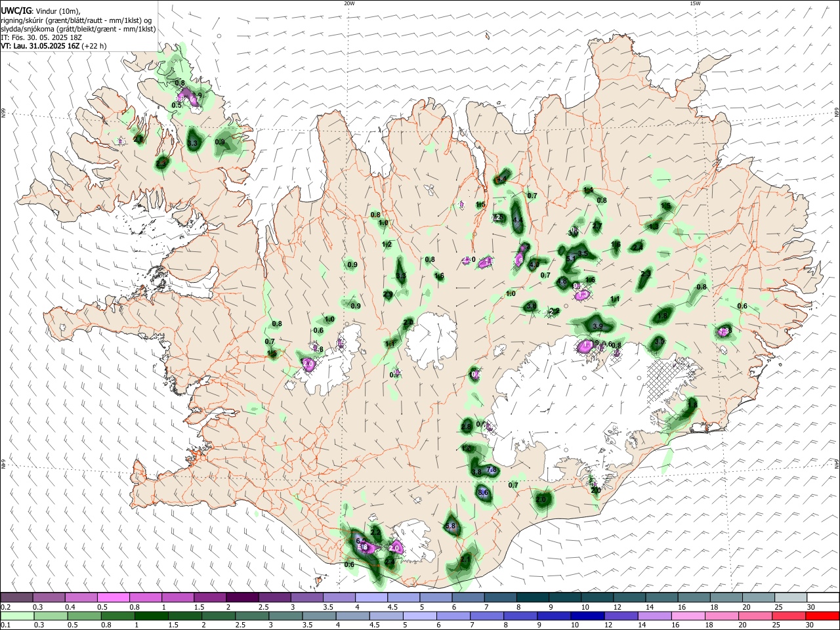Click the '3.5' precipitation value on the map
Screen dimensions: 840x630
582,253
